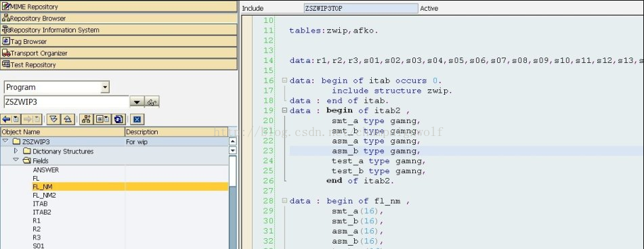This screenshot has width=644, height=249.
Task: Open the Transport Organizer
Action: pyautogui.click(x=119, y=53)
